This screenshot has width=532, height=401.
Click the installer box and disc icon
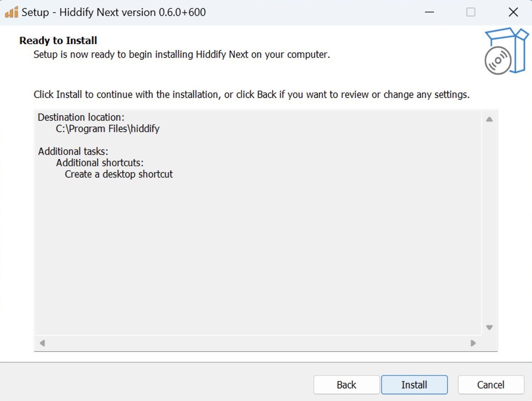(505, 51)
